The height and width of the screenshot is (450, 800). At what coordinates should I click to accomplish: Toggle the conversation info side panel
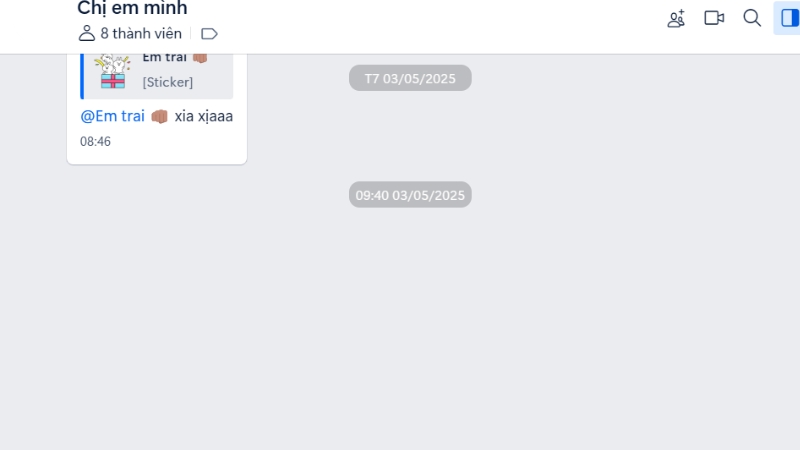coord(789,18)
